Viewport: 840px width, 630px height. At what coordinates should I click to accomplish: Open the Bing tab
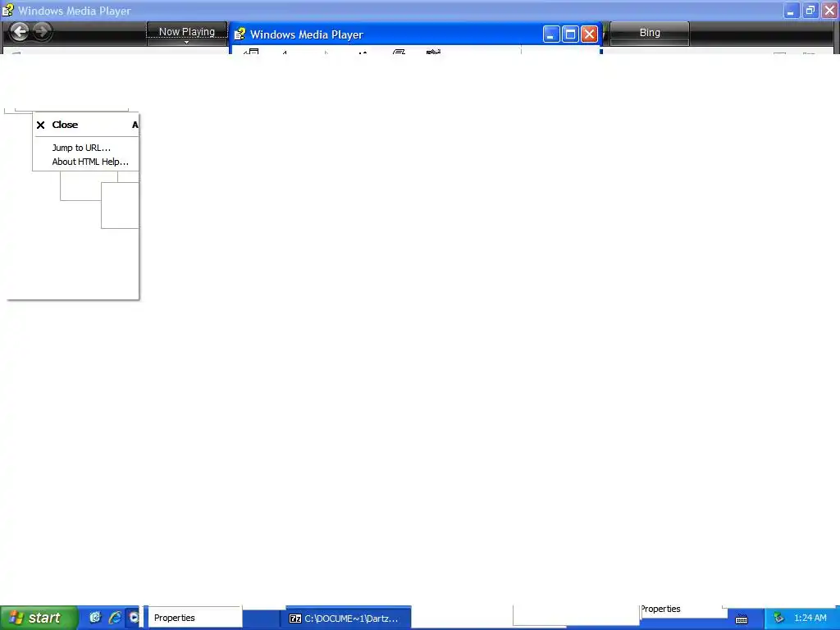[x=650, y=33]
